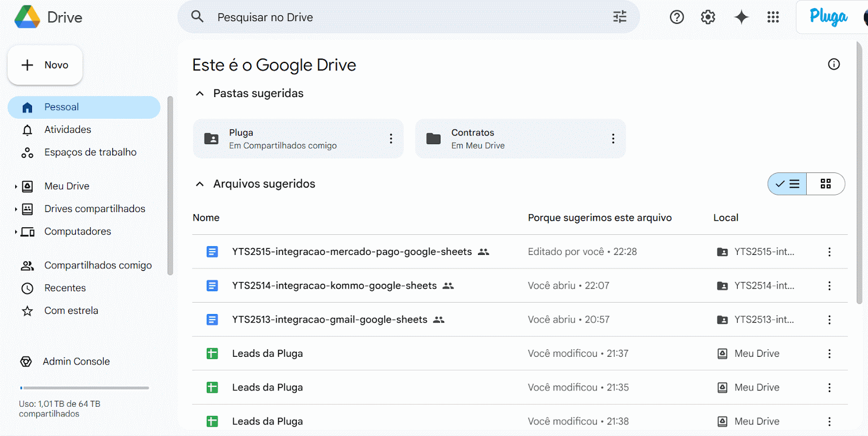
Task: Click the Google Drive logo
Action: [x=27, y=17]
